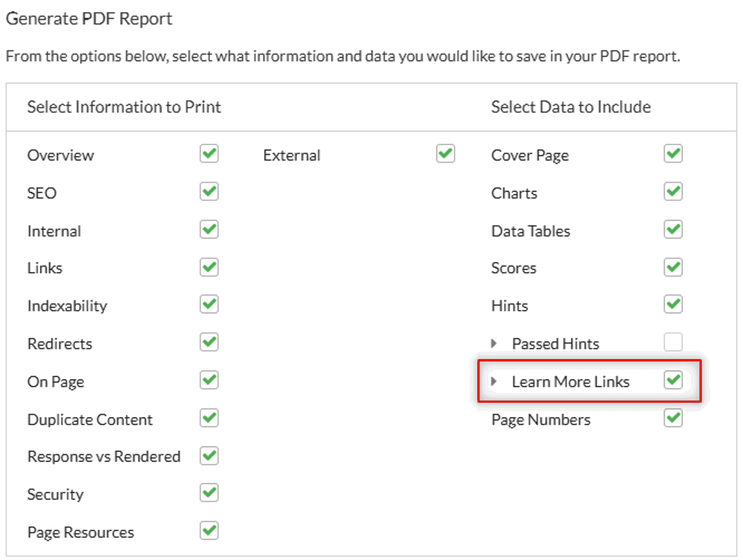Viewport: 743px width, 560px height.
Task: Uncheck the External option
Action: tap(445, 154)
